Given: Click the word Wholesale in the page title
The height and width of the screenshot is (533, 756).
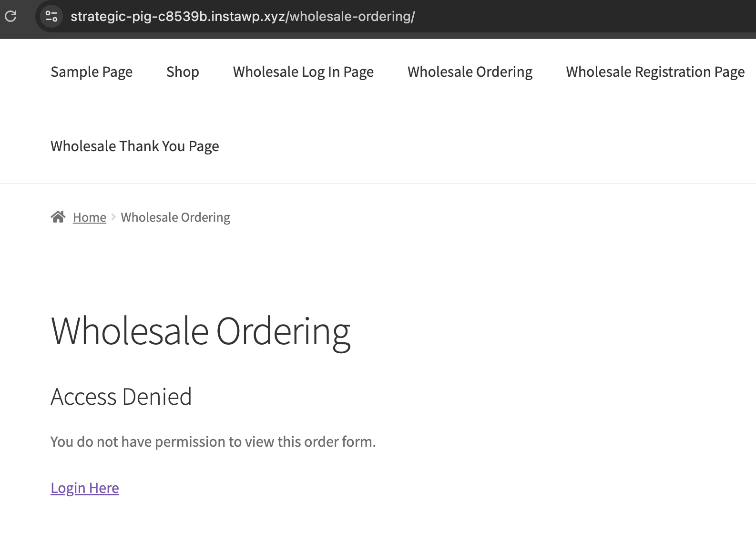Looking at the screenshot, I should [x=130, y=331].
